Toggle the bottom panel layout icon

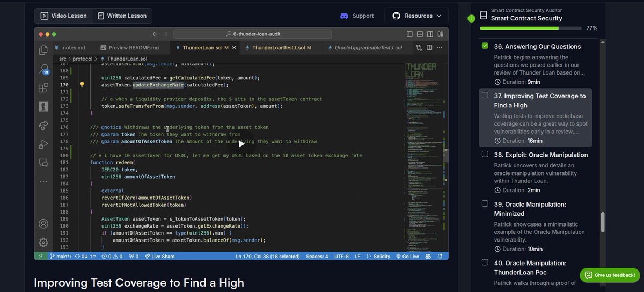pyautogui.click(x=420, y=34)
